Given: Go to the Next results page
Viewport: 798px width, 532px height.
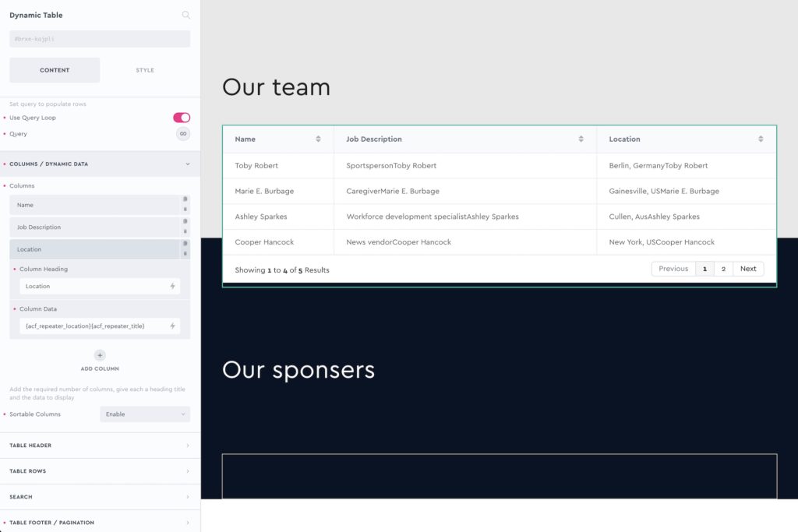Looking at the screenshot, I should coord(748,269).
